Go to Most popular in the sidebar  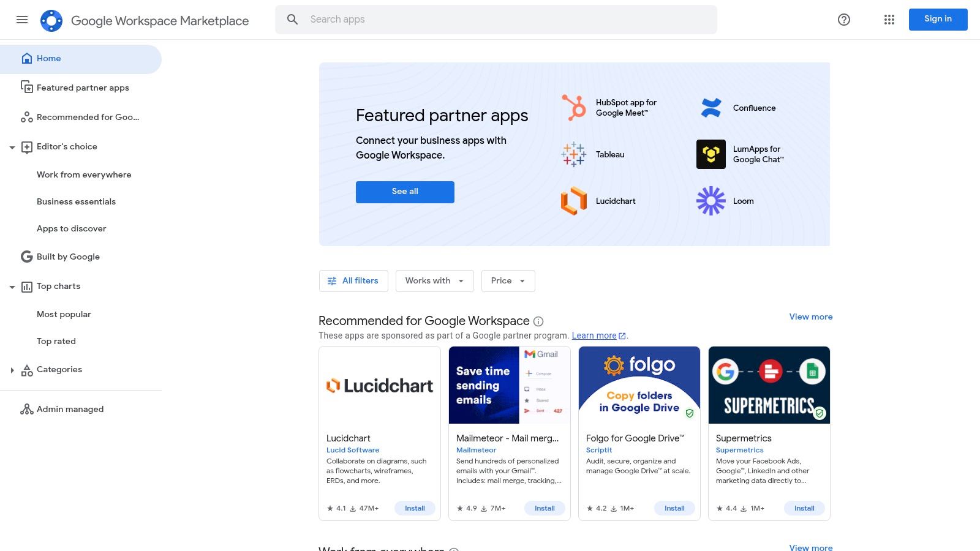coord(64,314)
